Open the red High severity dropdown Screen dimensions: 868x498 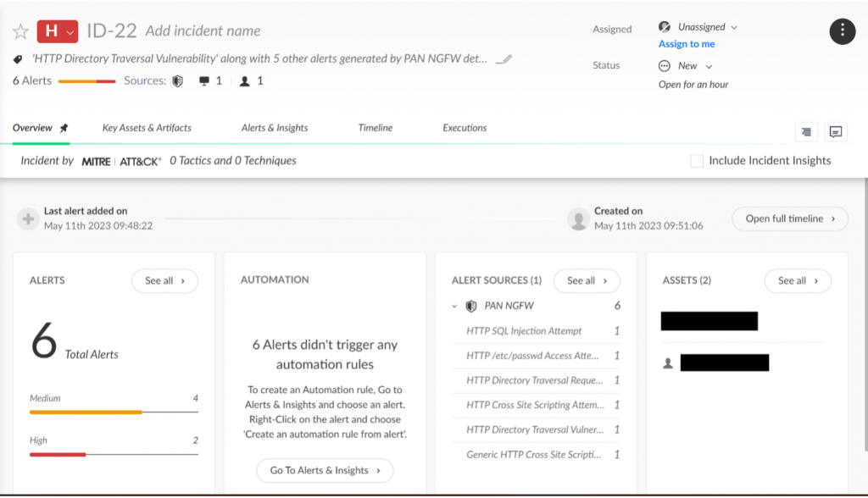(58, 31)
